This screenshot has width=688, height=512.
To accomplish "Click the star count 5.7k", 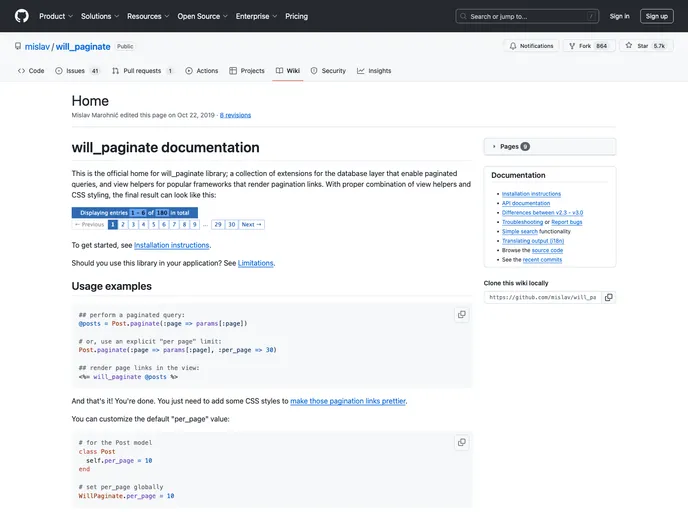I will click(659, 46).
